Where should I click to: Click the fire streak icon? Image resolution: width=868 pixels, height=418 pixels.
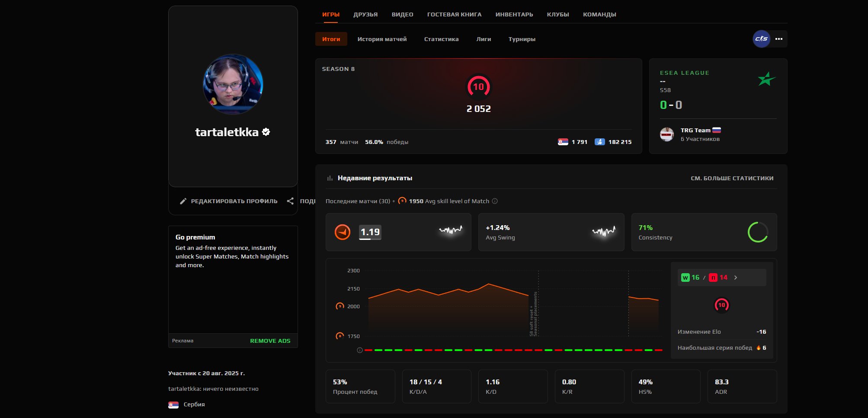[x=758, y=348]
